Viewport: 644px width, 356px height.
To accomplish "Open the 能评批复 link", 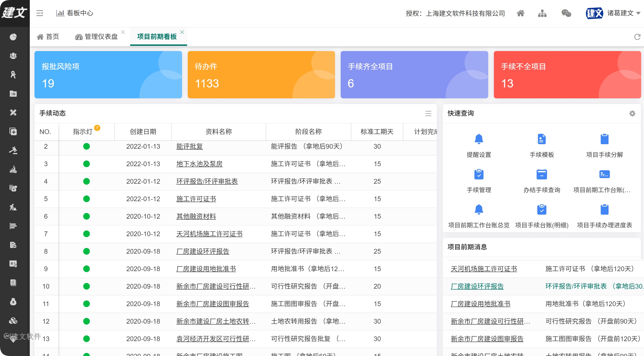I will pos(190,147).
